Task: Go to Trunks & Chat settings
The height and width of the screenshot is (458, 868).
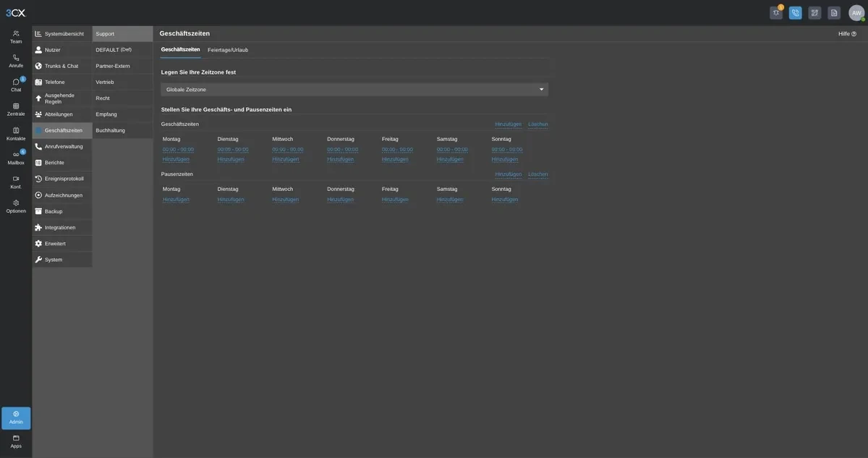Action: (x=62, y=66)
